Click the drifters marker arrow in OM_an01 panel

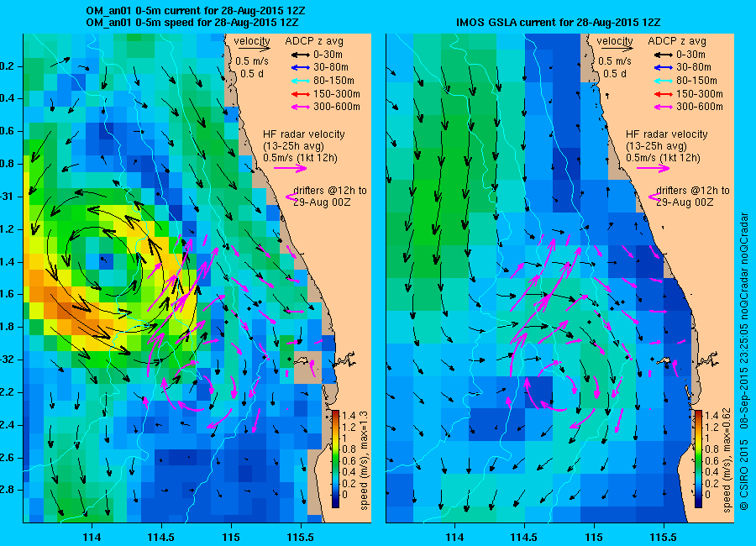291,197
